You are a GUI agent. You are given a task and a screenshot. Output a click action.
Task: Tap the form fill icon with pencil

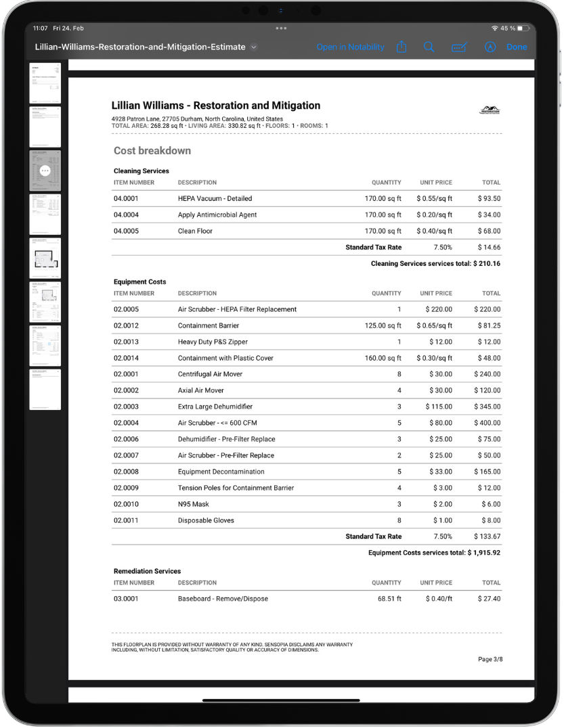(x=459, y=47)
